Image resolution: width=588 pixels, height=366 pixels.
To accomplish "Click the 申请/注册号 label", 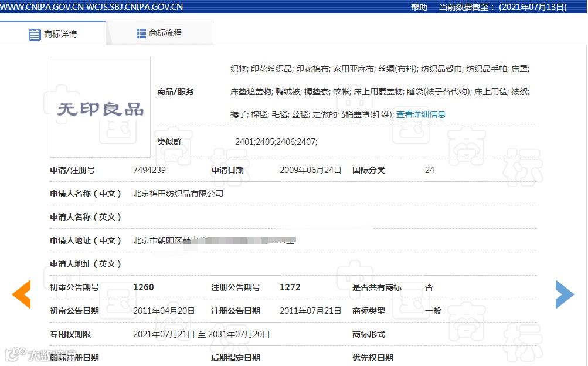I will pos(72,170).
